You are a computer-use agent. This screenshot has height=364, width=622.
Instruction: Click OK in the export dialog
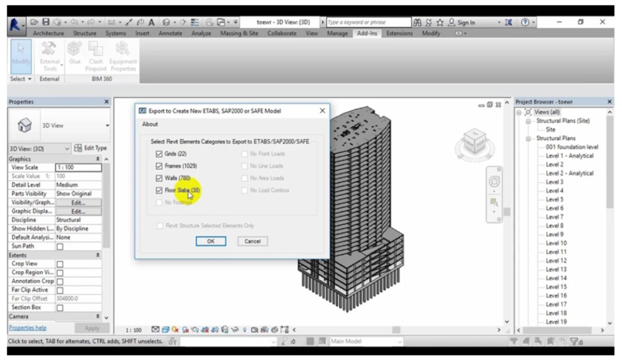[x=211, y=241]
